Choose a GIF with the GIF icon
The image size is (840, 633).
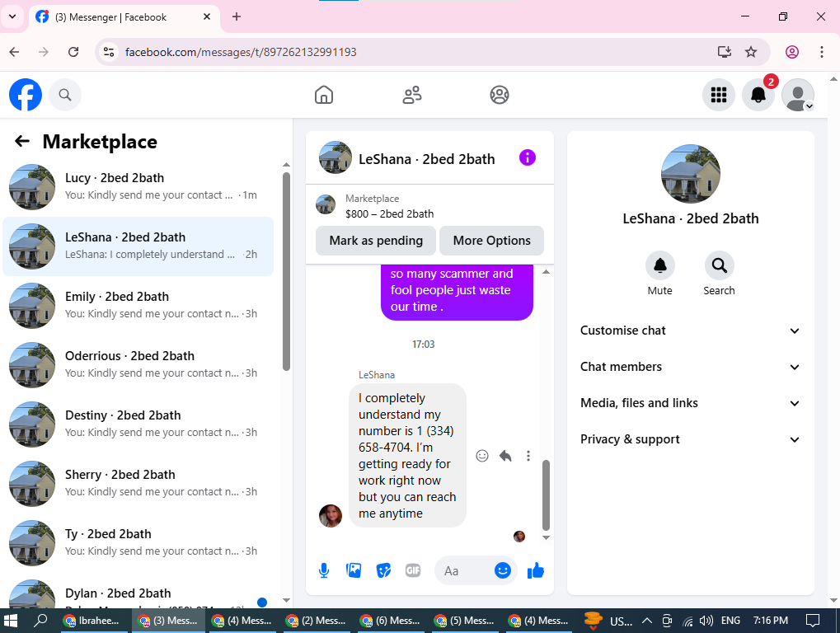tap(413, 571)
